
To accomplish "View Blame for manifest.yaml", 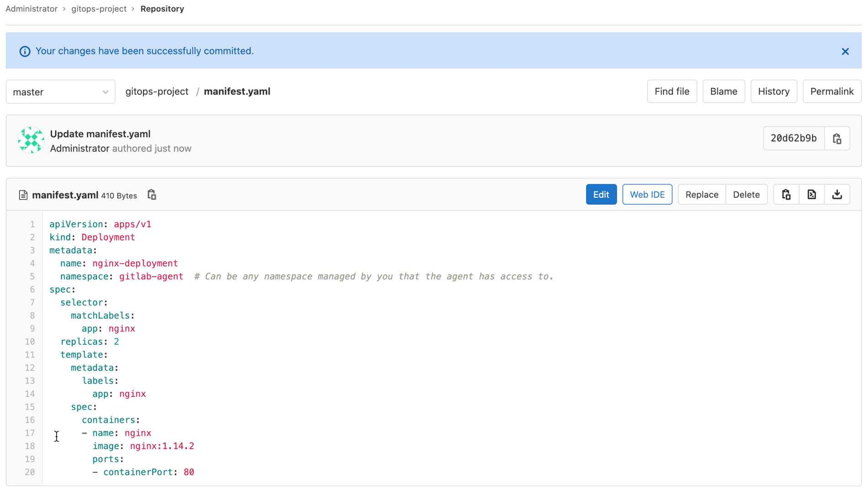I will point(724,91).
